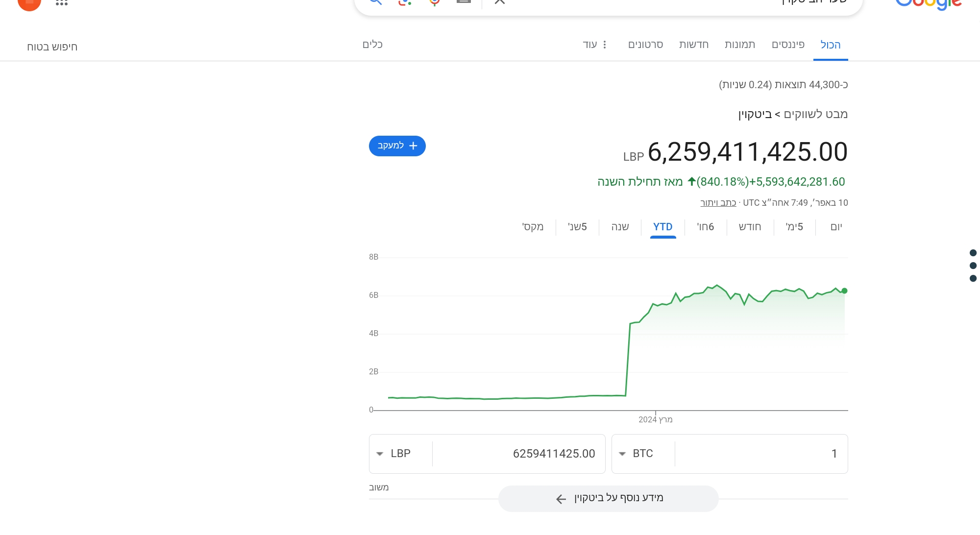Click the Google search magnifier icon

(x=375, y=1)
